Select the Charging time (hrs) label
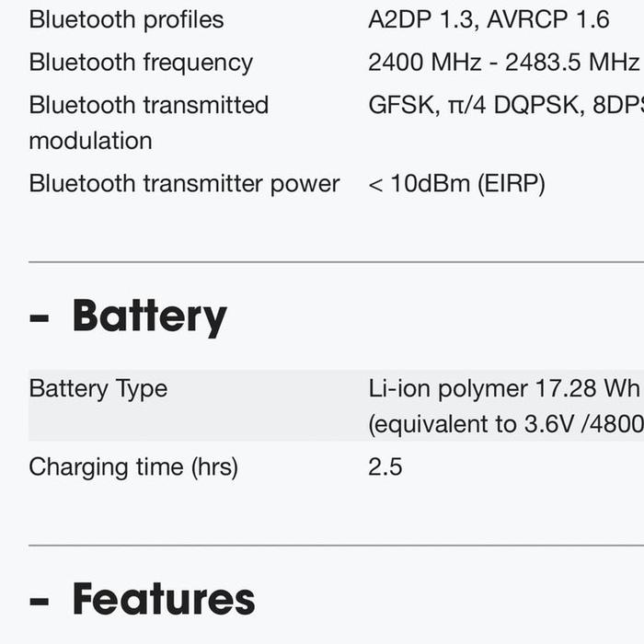The image size is (644, 644). click(133, 467)
